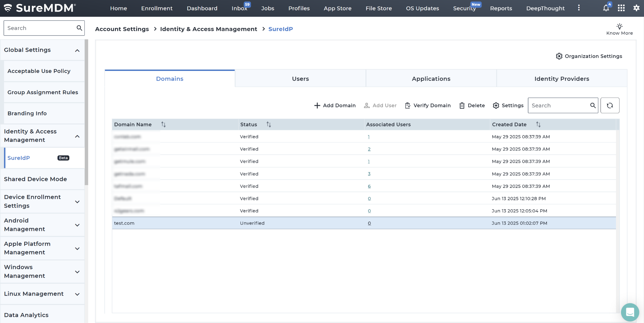Sort by Domain Name column arrows
This screenshot has width=644, height=323.
tap(163, 124)
